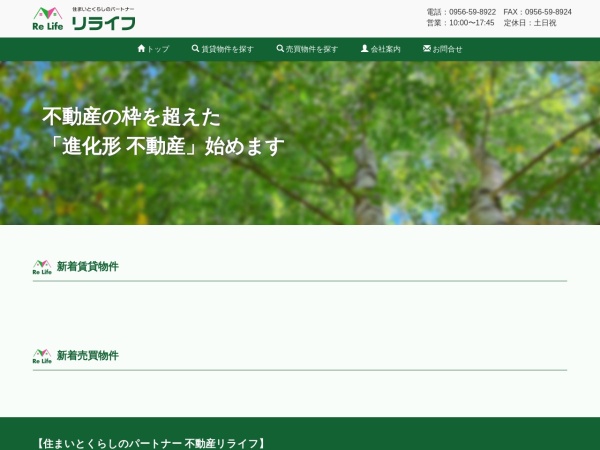Click the 新着売買物件 heading

click(88, 355)
